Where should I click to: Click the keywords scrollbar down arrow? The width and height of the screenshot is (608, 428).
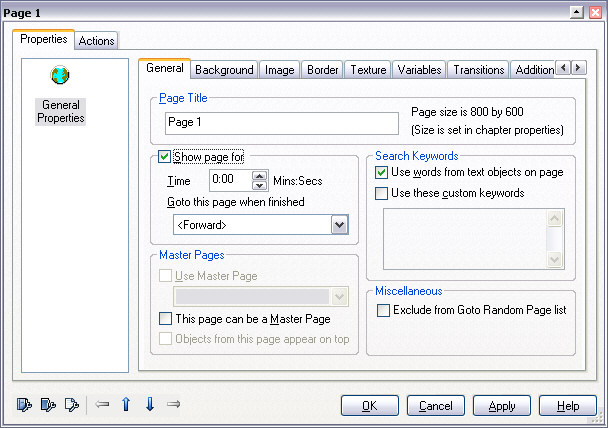pos(554,259)
